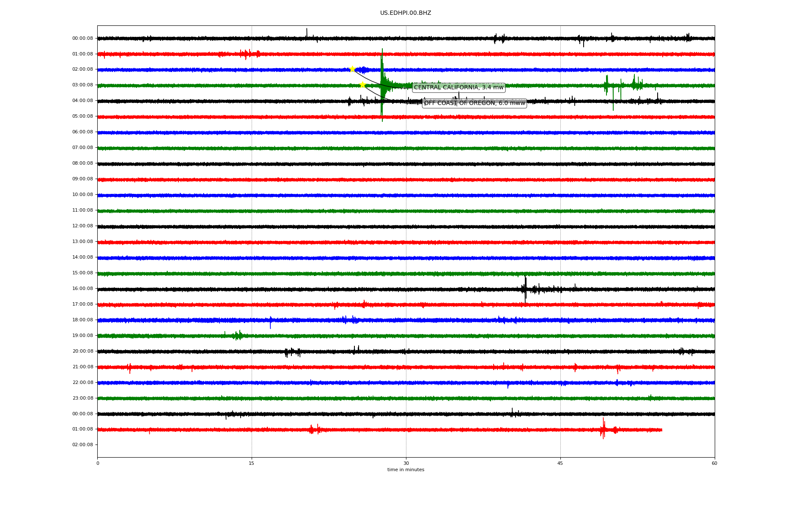
Task: Click the US.EDHPI.00.BHZ plot title
Action: (x=406, y=13)
